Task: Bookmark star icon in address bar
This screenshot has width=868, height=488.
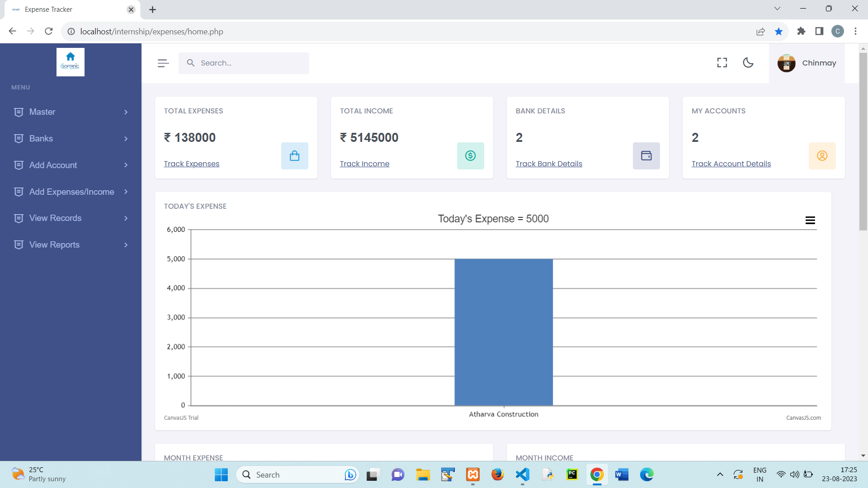Action: coord(778,31)
